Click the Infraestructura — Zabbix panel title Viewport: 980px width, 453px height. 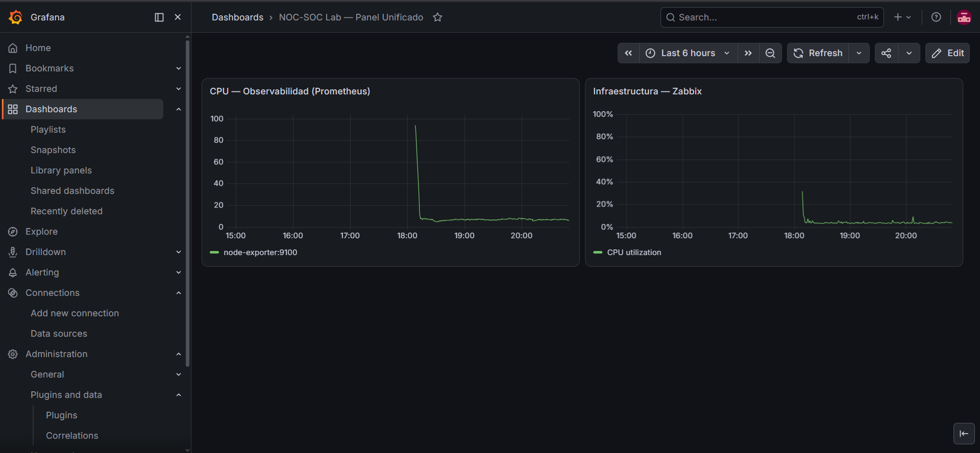[x=647, y=91]
